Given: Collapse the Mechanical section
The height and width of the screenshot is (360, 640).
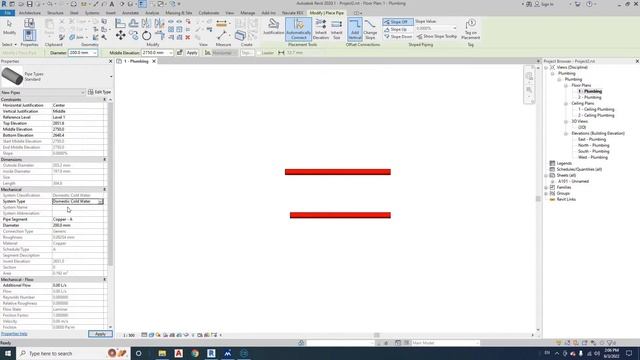Looking at the screenshot, I should coord(105,189).
